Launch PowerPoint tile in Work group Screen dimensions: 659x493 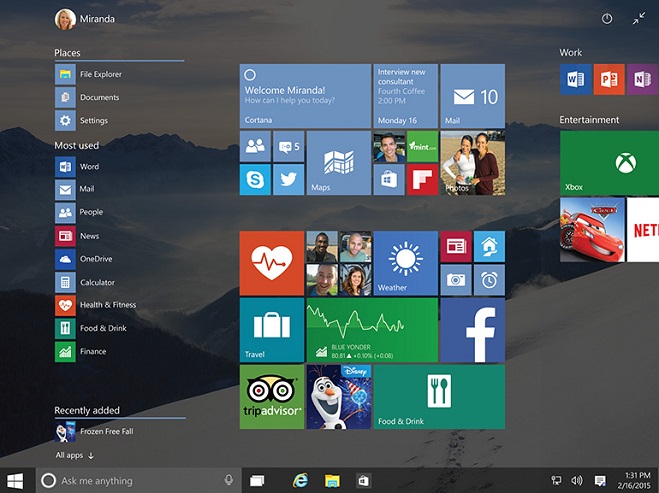click(x=609, y=79)
